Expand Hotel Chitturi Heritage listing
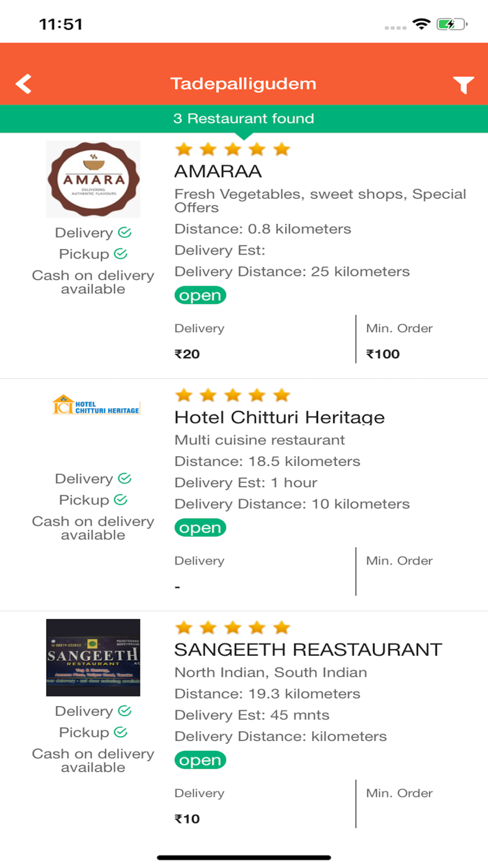The height and width of the screenshot is (868, 488). point(279,417)
